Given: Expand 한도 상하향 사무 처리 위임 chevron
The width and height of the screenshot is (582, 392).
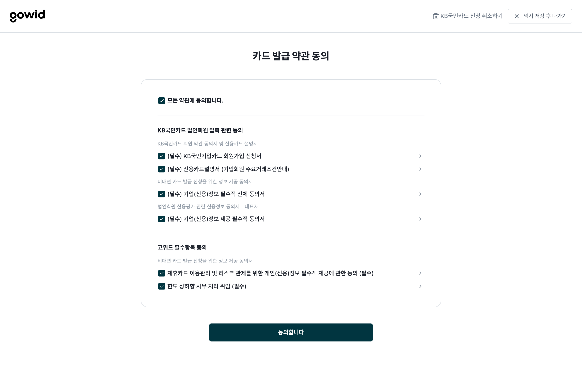Looking at the screenshot, I should tap(420, 286).
